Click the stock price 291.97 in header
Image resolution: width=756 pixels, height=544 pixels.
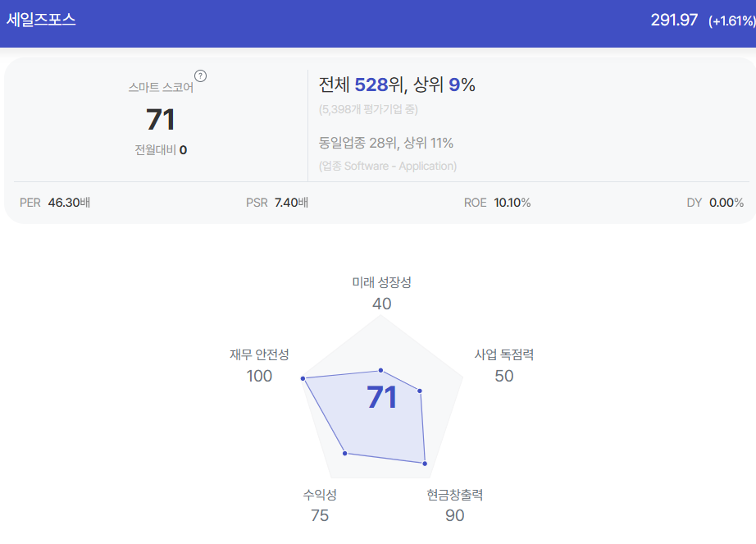click(x=674, y=20)
